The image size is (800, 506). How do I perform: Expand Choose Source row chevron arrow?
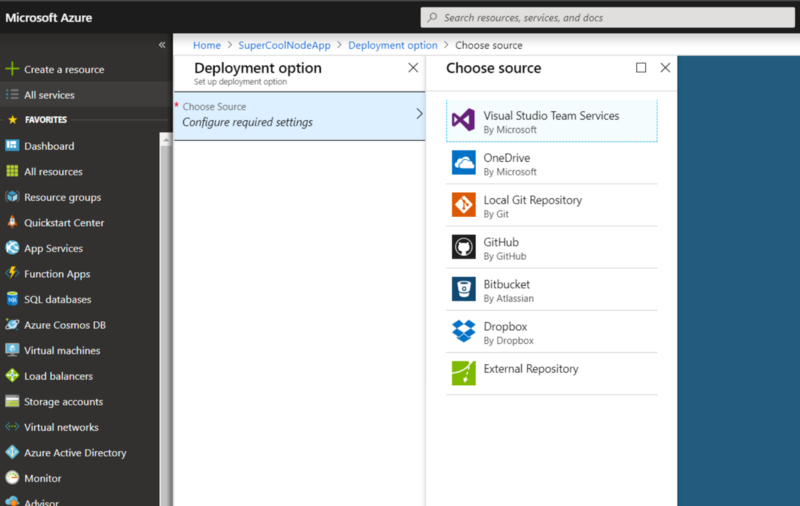(419, 114)
